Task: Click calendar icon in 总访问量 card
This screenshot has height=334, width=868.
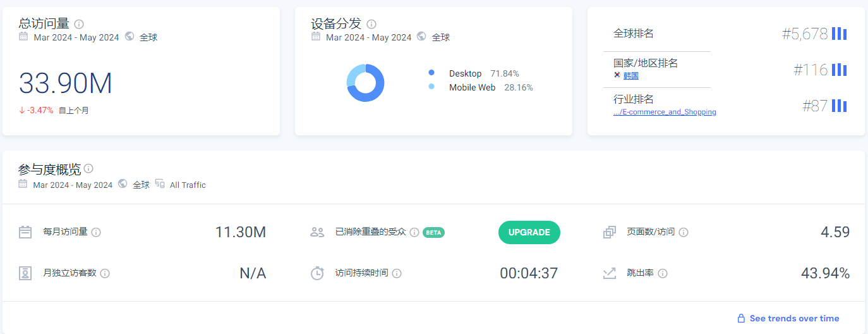Action: [23, 37]
